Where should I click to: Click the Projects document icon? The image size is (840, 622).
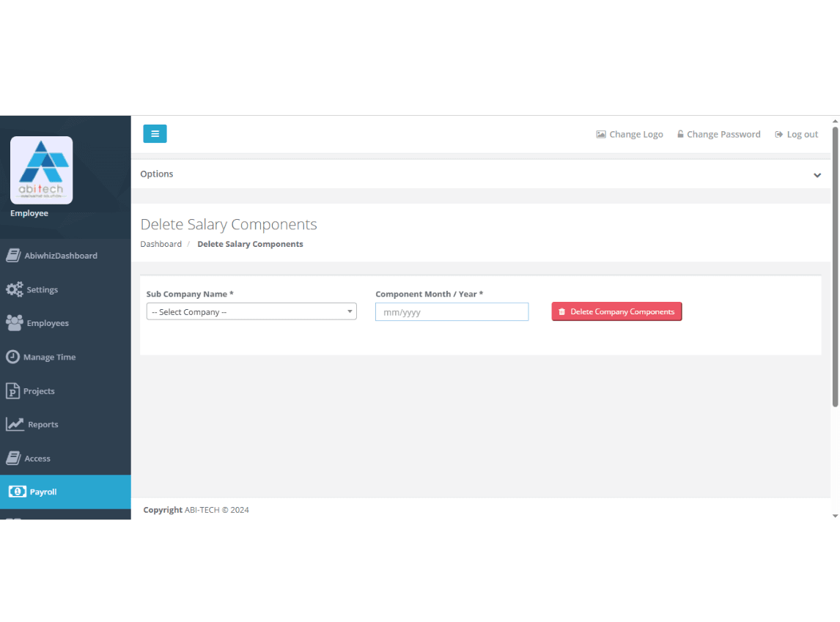[12, 390]
